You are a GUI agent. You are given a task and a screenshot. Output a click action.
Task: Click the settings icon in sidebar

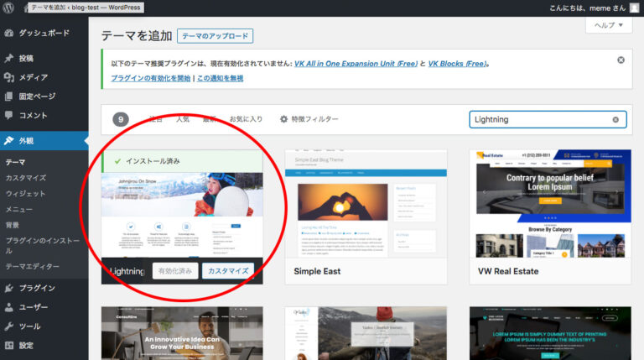click(x=9, y=345)
